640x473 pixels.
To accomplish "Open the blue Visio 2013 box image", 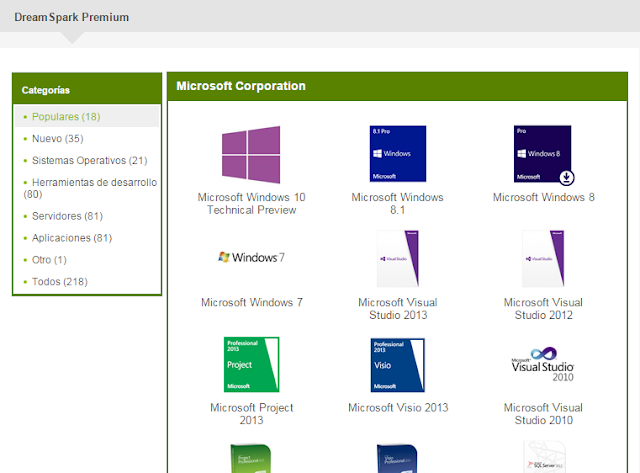I will (x=398, y=365).
